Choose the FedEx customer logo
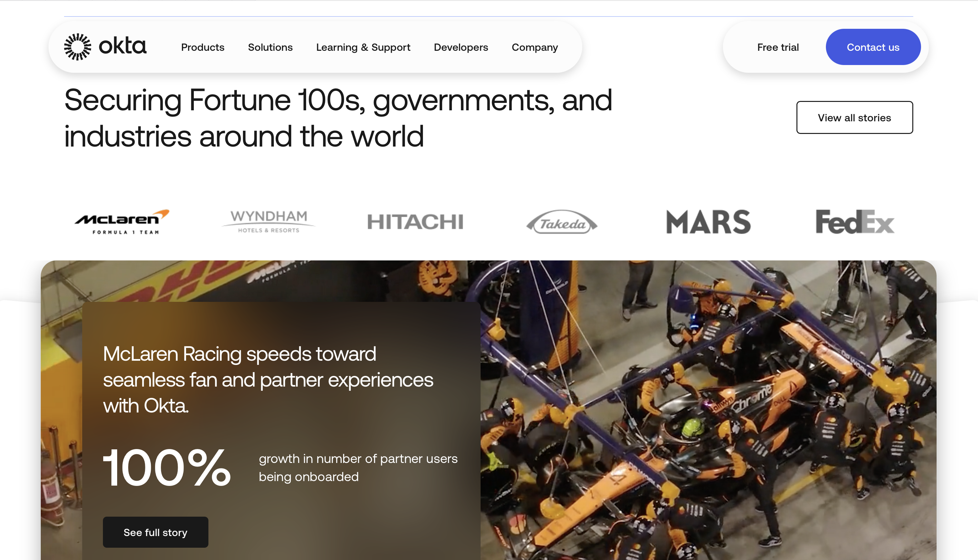978x560 pixels. (x=855, y=222)
